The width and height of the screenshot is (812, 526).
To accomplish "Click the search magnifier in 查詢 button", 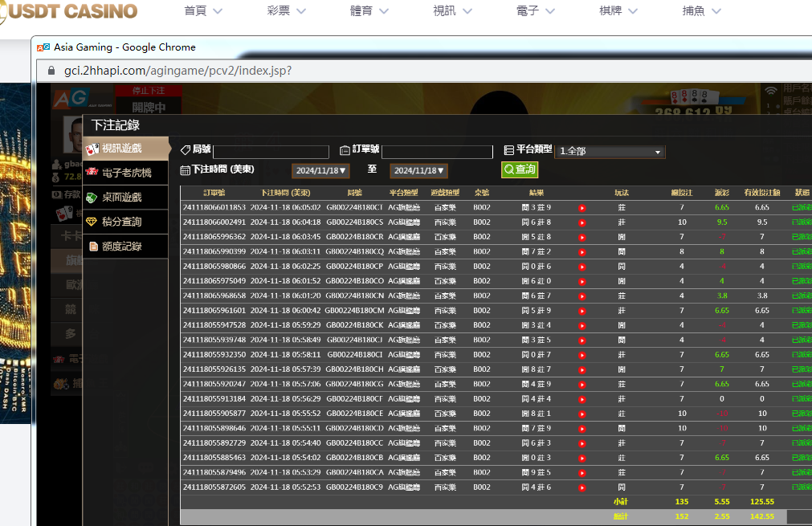I will (508, 169).
